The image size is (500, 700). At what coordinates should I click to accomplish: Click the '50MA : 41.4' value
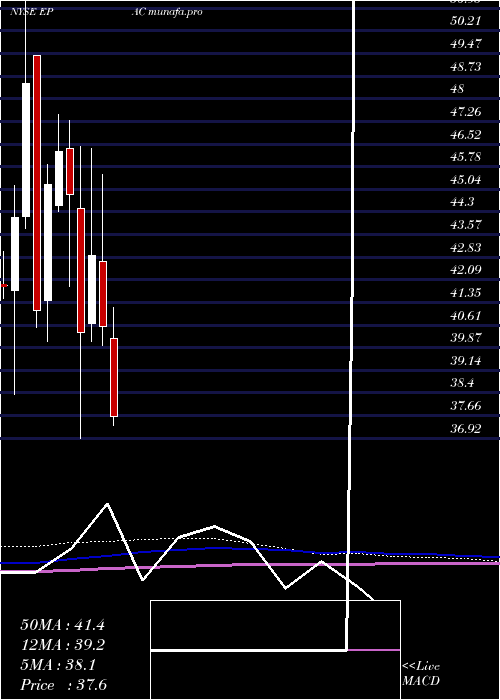62,625
